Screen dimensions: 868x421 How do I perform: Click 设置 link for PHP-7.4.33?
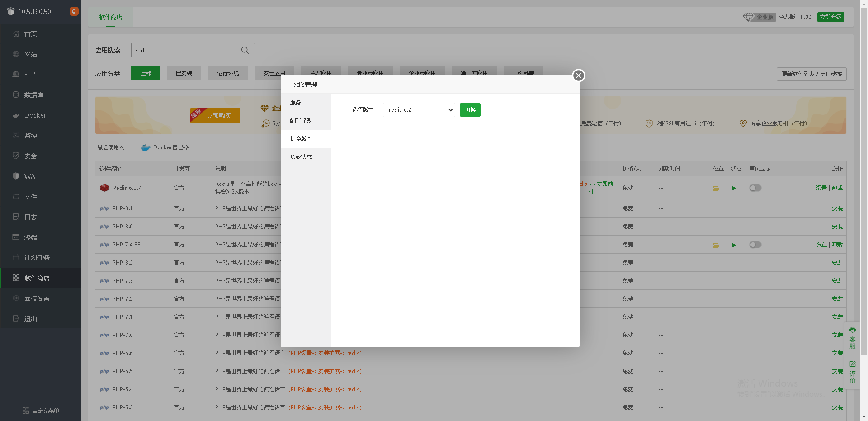pyautogui.click(x=821, y=245)
